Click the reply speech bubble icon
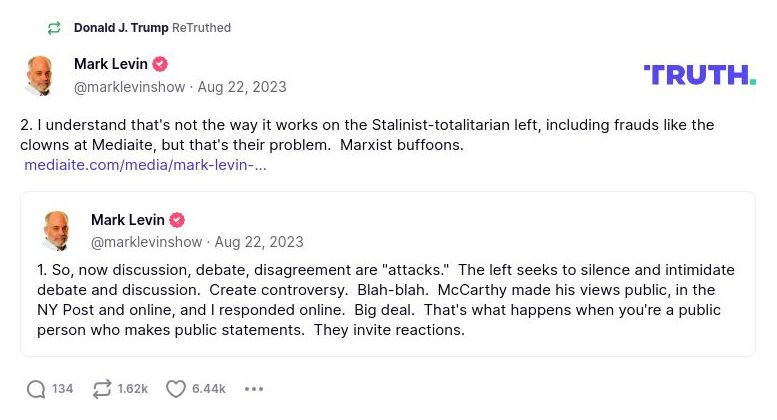The width and height of the screenshot is (777, 420). point(37,389)
